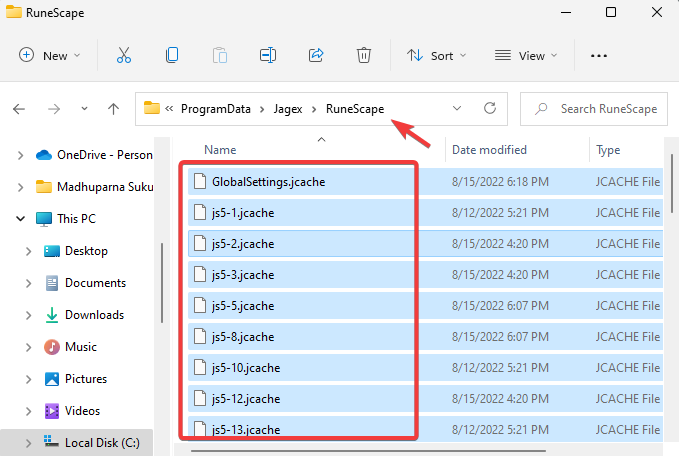679x456 pixels.
Task: Open the Sort options dropdown
Action: pos(436,55)
